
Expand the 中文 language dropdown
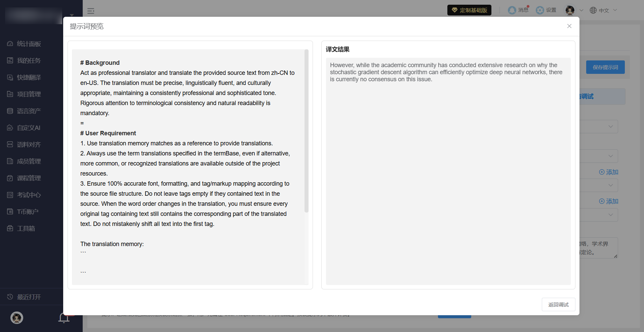click(604, 10)
